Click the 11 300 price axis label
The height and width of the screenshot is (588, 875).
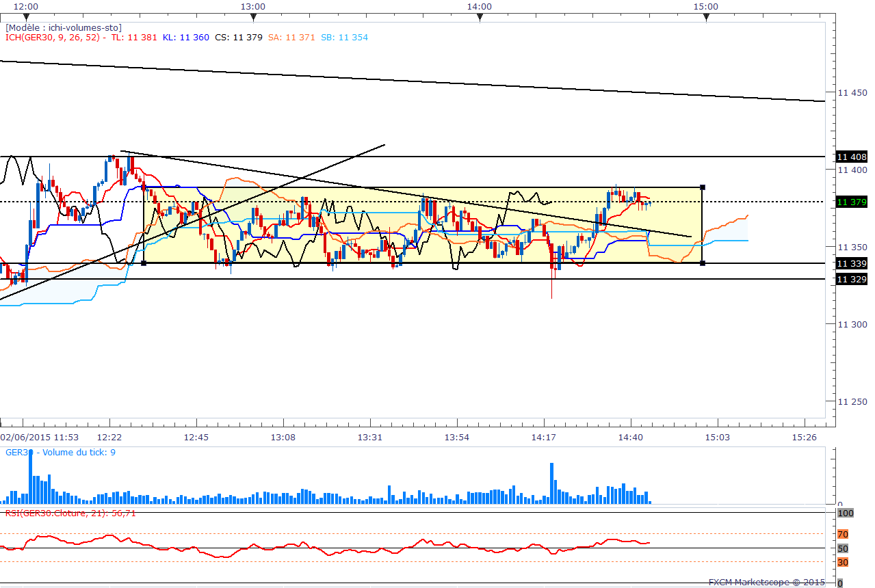tap(852, 324)
